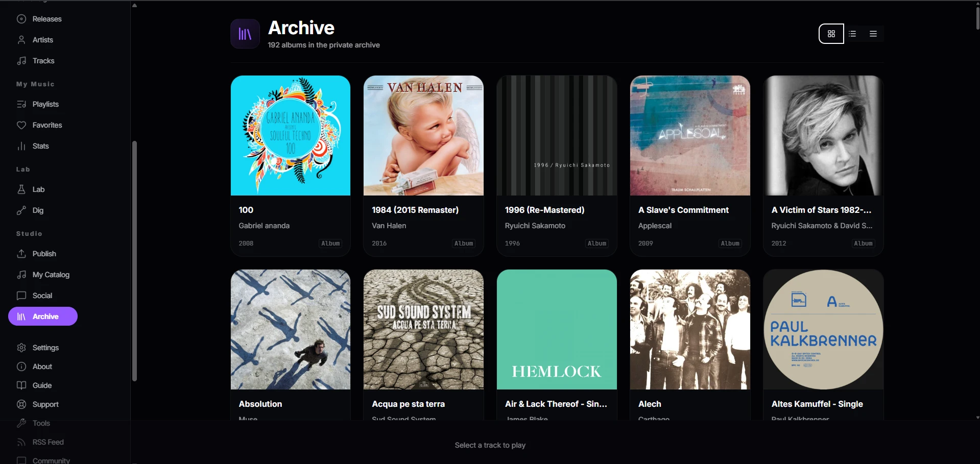Click the My Catalog music icon
Image resolution: width=980 pixels, height=464 pixels.
pos(21,275)
